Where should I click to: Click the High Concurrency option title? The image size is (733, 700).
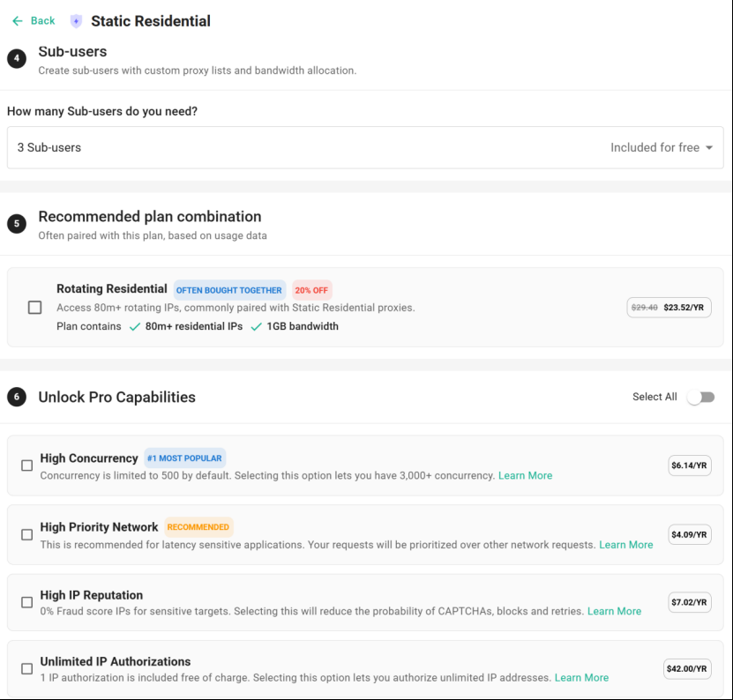point(89,458)
